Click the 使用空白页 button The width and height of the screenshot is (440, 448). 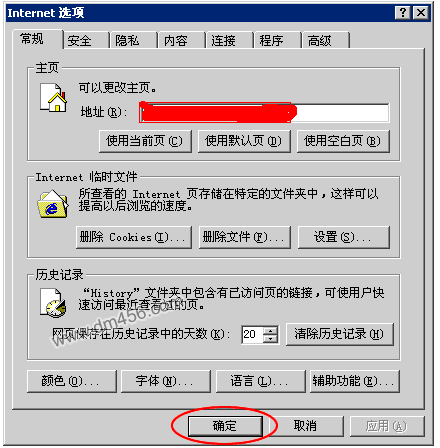click(x=343, y=141)
